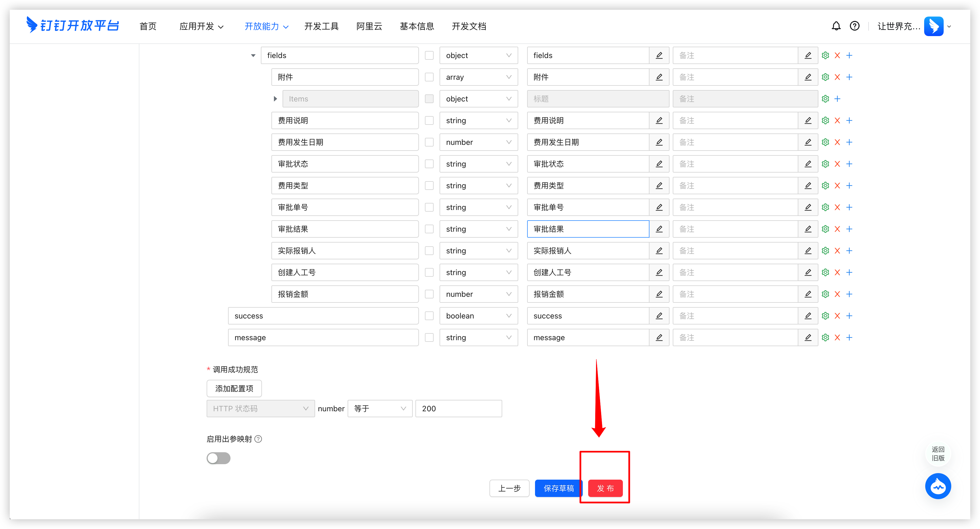Check the required box for 审批结果
Image resolution: width=980 pixels, height=529 pixels.
coord(429,229)
